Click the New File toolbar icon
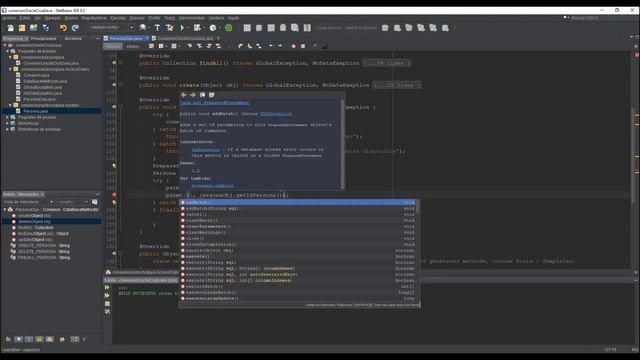 [10, 28]
